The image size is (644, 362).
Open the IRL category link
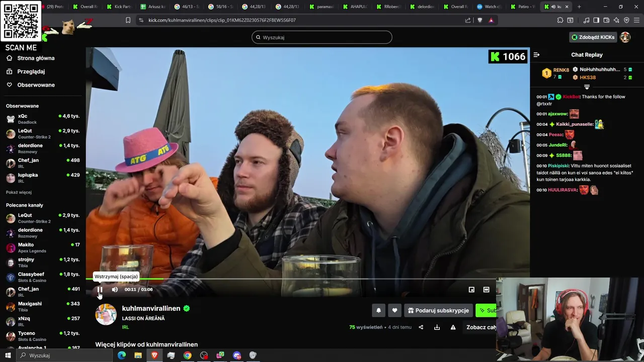click(x=125, y=327)
